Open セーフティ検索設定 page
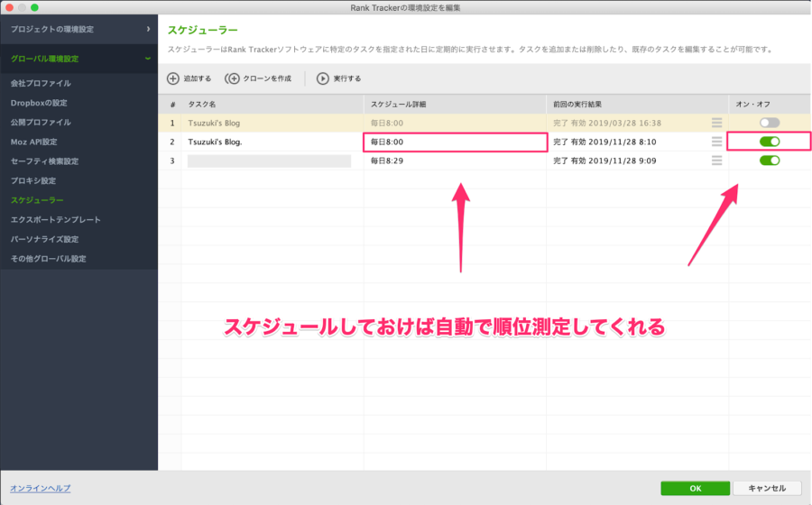This screenshot has width=812, height=505. (44, 161)
